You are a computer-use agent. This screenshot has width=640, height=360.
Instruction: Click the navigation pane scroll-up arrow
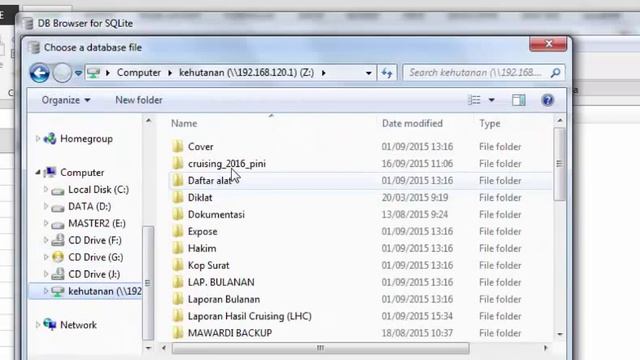pyautogui.click(x=149, y=121)
